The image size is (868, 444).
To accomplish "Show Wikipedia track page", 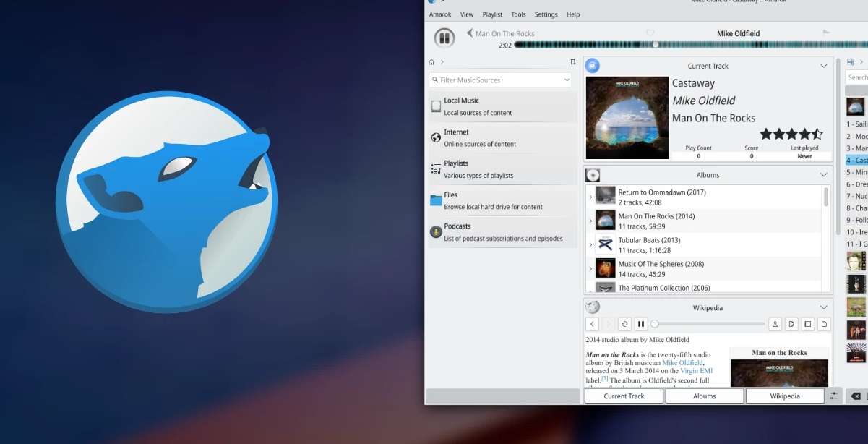I will click(824, 324).
